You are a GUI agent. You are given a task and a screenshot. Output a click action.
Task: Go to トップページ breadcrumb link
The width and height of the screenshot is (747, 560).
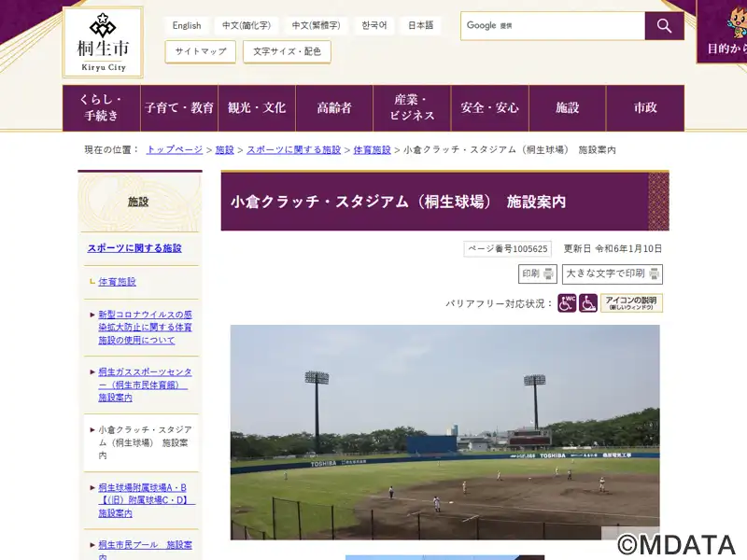[175, 149]
